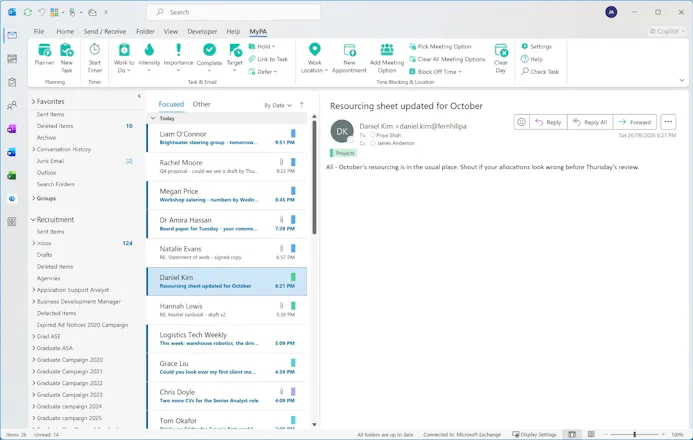Open the Defer dropdown
693x440 pixels.
[x=263, y=72]
